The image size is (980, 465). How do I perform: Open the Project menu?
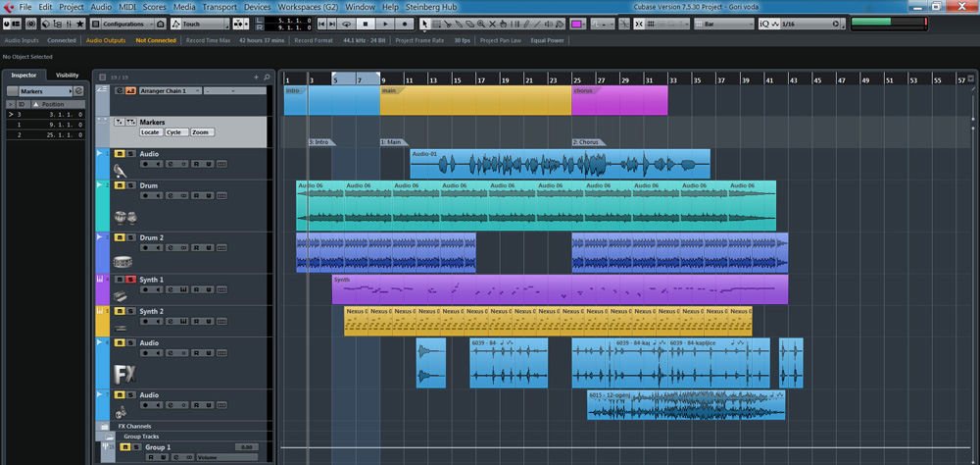click(72, 7)
